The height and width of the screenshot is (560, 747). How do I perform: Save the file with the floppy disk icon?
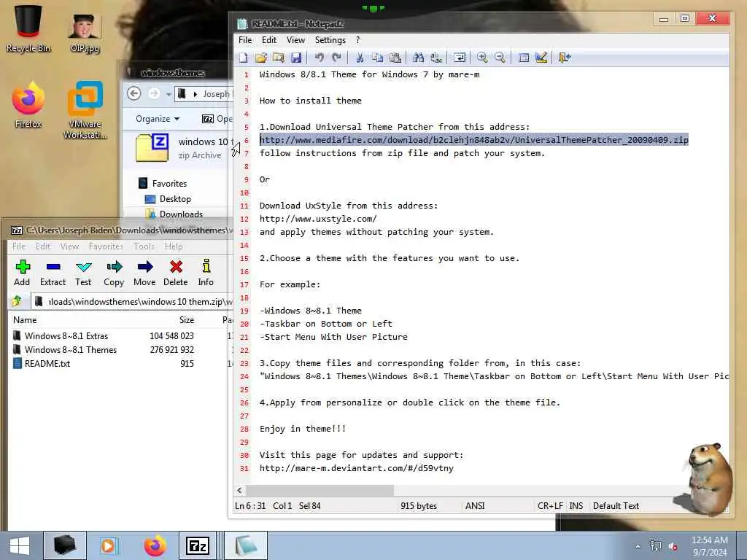click(x=296, y=58)
